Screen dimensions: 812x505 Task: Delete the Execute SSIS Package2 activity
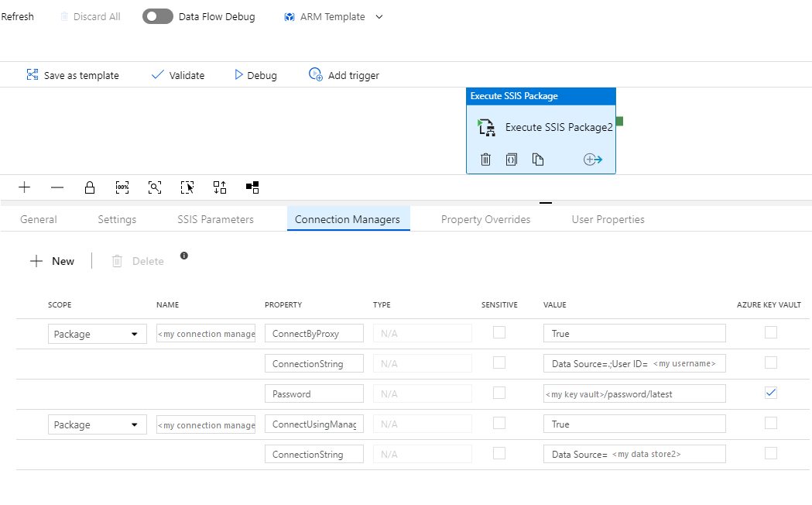point(485,159)
